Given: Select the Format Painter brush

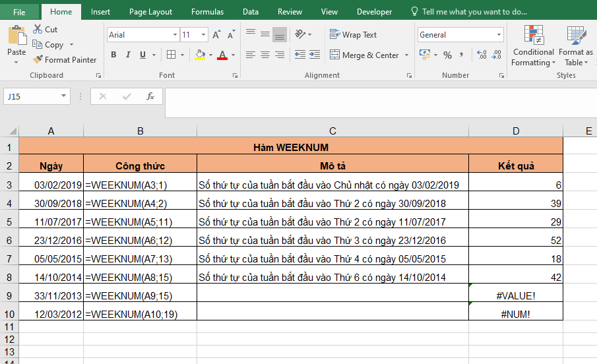Looking at the screenshot, I should (x=38, y=59).
